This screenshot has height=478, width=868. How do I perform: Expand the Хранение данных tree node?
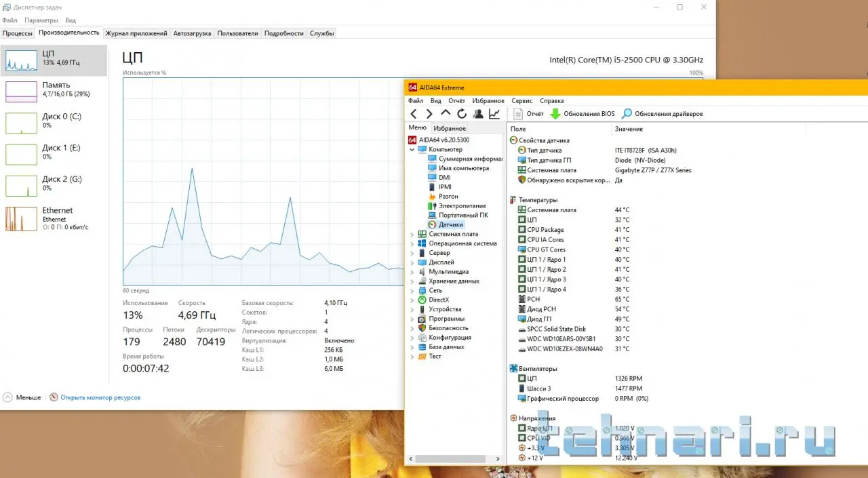[412, 281]
